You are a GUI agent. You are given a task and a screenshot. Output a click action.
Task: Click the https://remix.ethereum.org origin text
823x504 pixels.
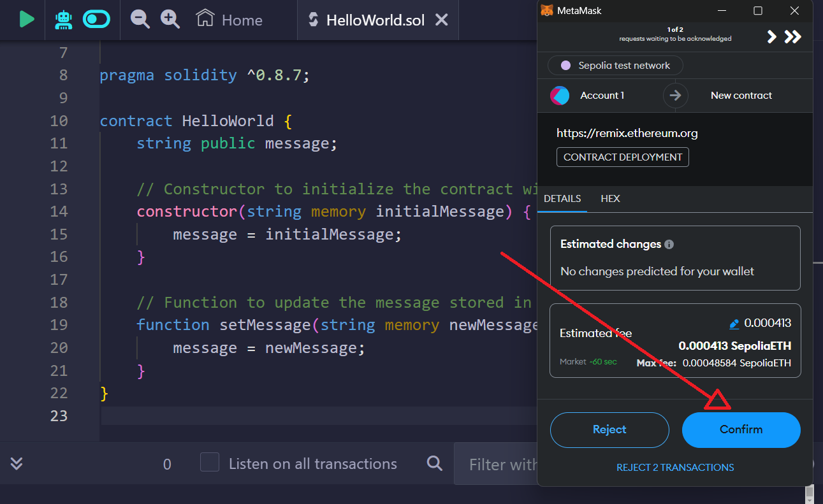627,134
